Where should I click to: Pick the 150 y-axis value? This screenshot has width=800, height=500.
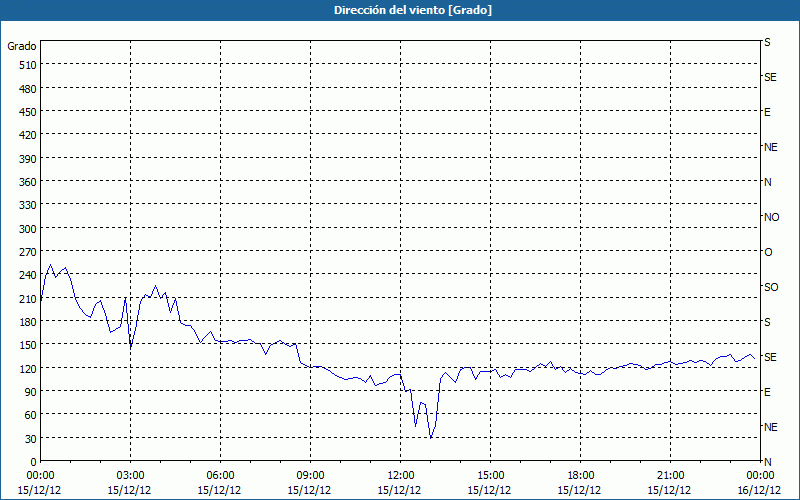(28, 345)
